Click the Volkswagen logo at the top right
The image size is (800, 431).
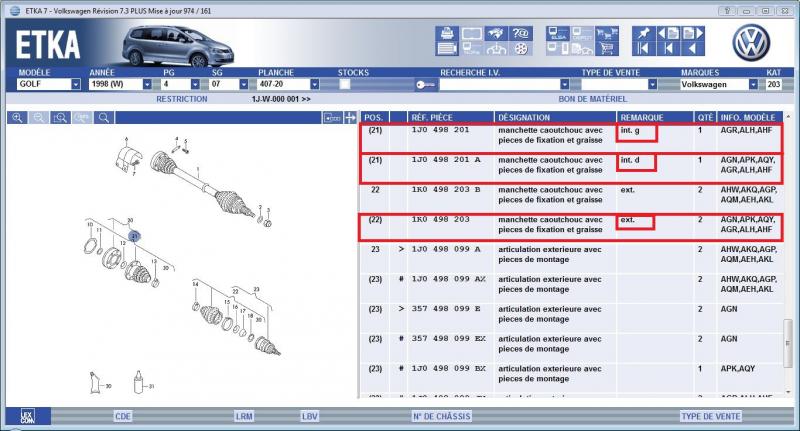click(751, 42)
